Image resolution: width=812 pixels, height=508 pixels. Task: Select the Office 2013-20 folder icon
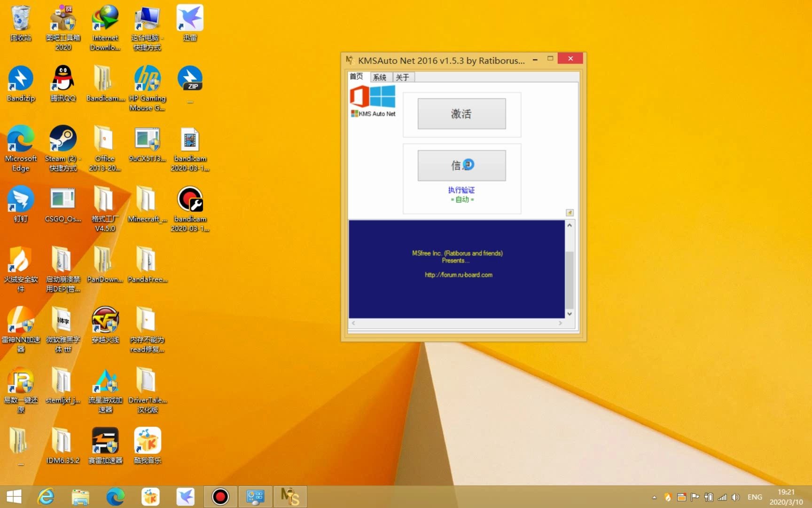(105, 149)
